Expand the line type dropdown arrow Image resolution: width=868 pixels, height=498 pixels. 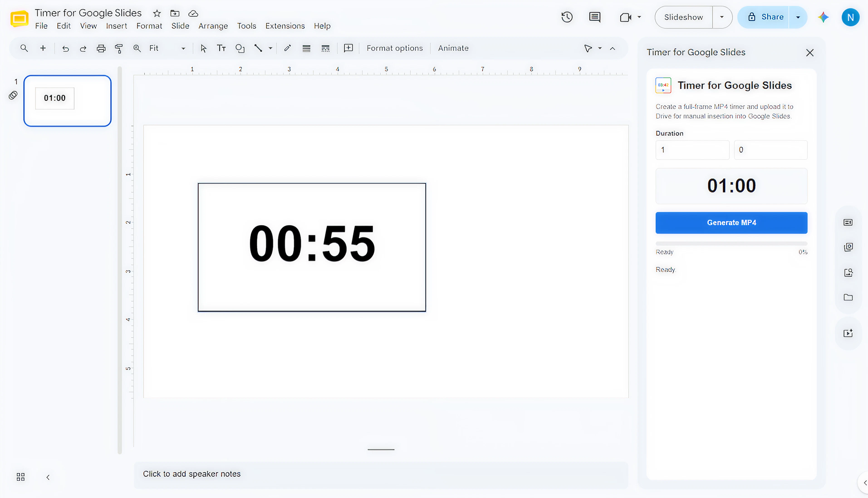tap(270, 48)
